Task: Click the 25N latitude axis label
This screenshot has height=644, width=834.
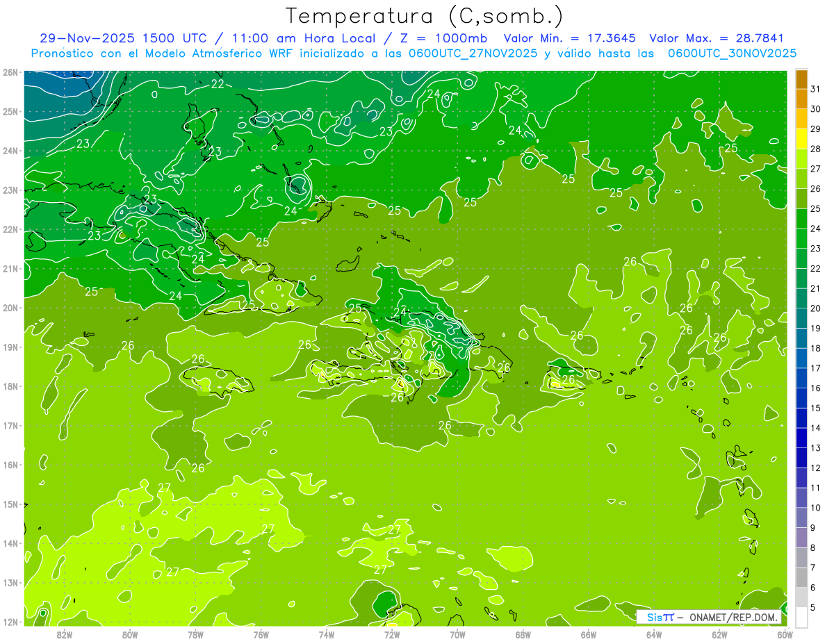Action: coord(10,112)
